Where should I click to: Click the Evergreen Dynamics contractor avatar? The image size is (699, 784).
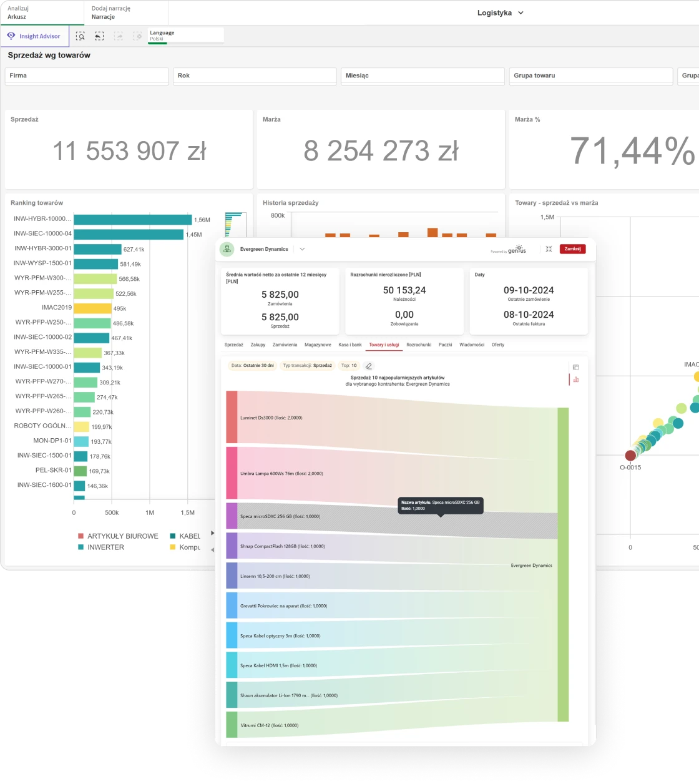pyautogui.click(x=227, y=249)
